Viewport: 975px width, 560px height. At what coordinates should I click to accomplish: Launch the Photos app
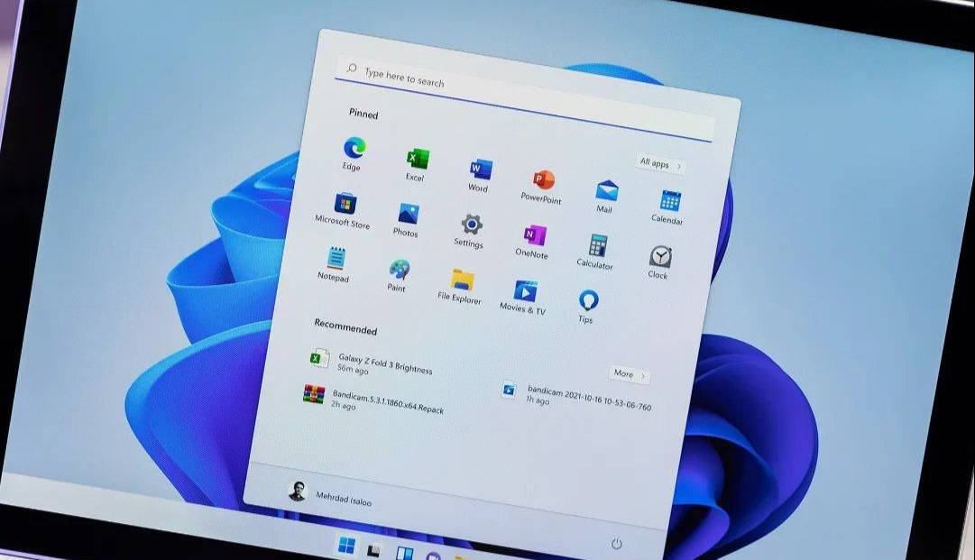[x=408, y=216]
